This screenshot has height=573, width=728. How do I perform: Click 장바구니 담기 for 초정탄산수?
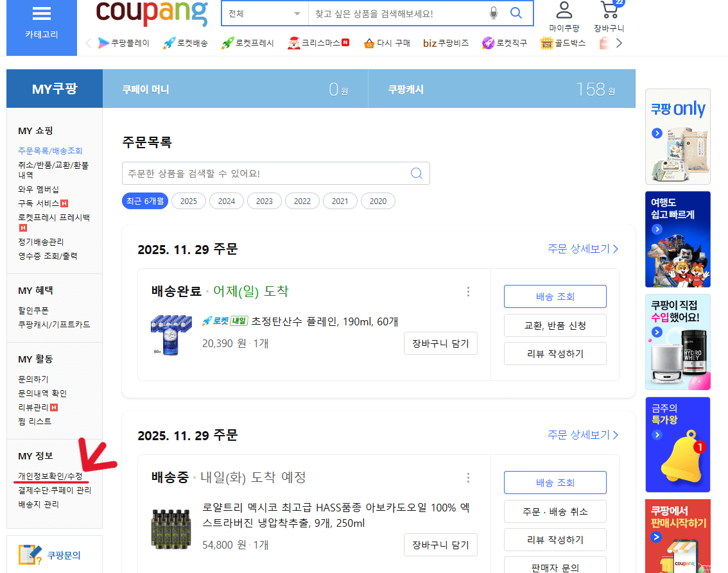pos(440,343)
